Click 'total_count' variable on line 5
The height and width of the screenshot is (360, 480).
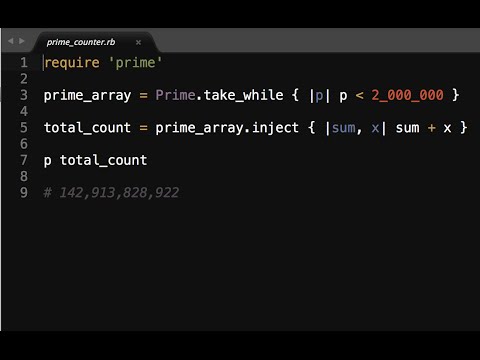pos(87,128)
